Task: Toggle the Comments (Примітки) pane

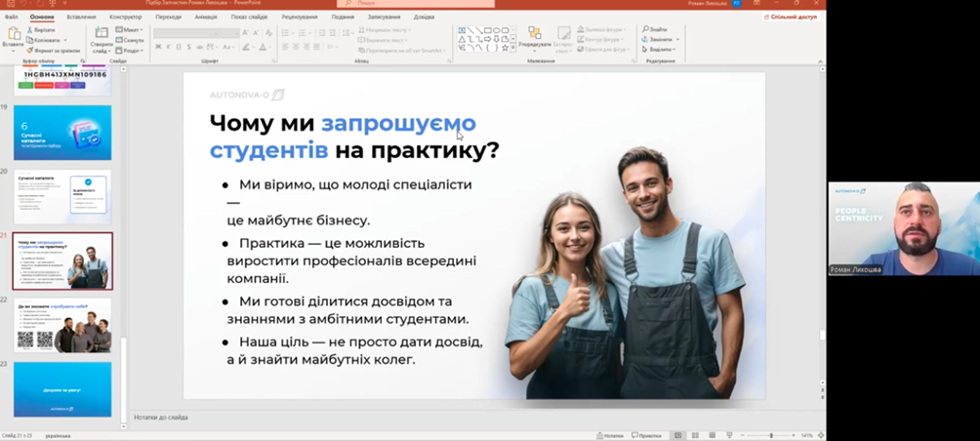Action: tap(646, 435)
